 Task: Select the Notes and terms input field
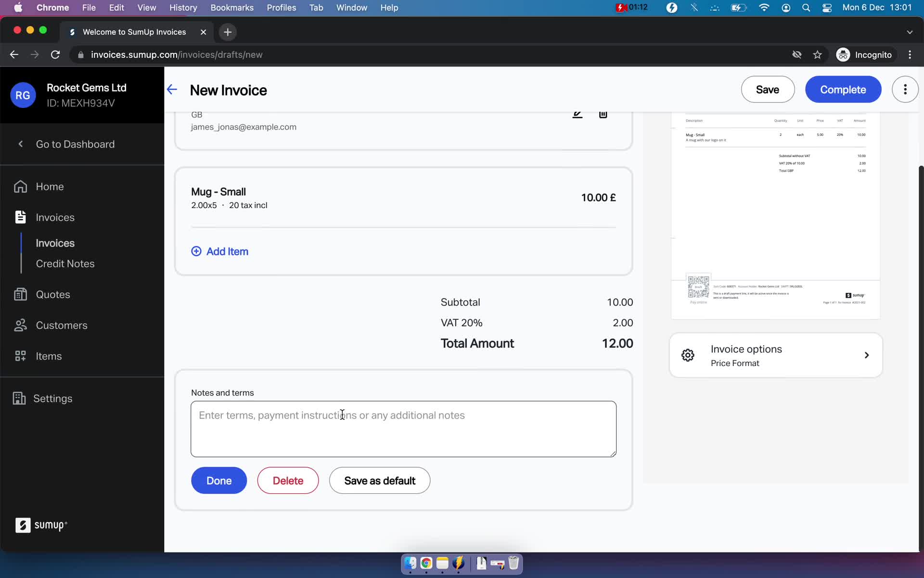pyautogui.click(x=404, y=429)
